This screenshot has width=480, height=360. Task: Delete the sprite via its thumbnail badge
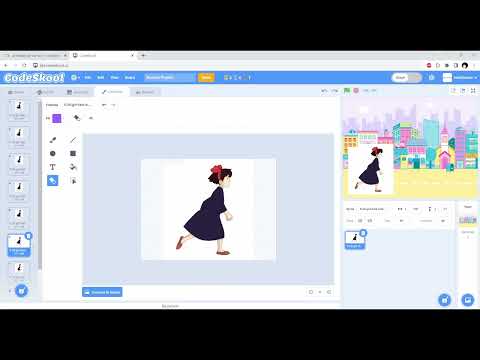(x=363, y=233)
